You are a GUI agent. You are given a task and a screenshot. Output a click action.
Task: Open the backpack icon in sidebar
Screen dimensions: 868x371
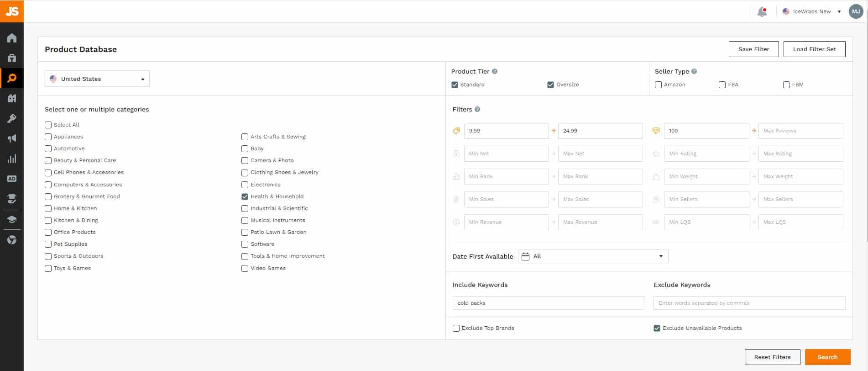[12, 58]
